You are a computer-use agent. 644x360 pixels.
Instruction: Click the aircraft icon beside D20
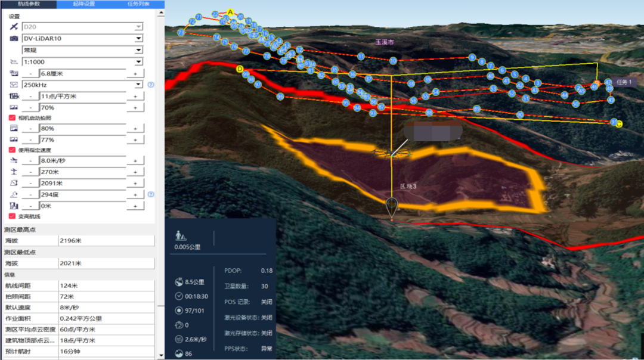pyautogui.click(x=14, y=27)
